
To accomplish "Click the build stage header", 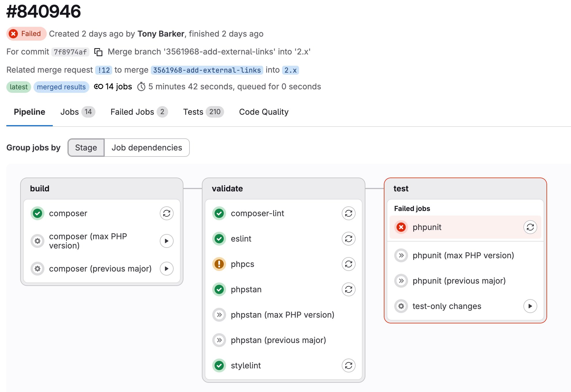I will point(40,189).
